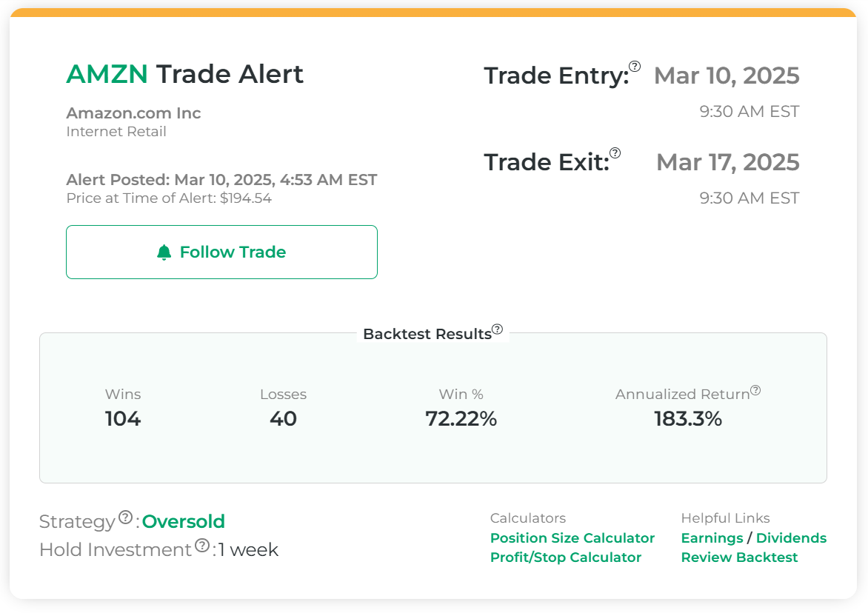Click the 72.22% win percentage value

[x=461, y=419]
